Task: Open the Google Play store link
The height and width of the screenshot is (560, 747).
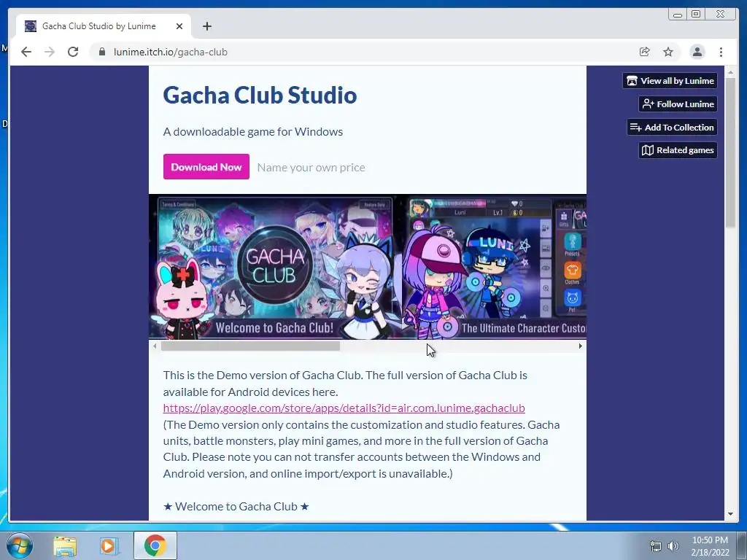Action: (x=344, y=408)
